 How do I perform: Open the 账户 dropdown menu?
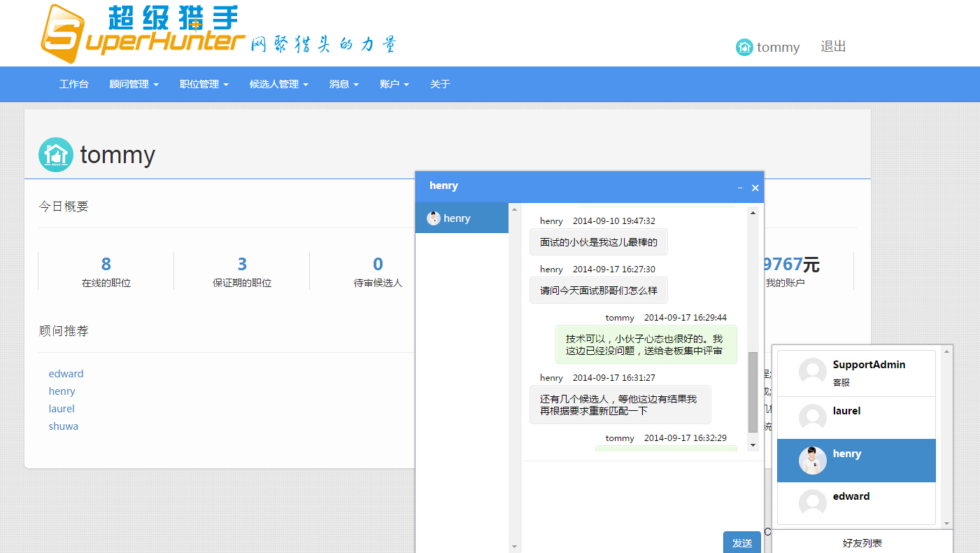393,84
